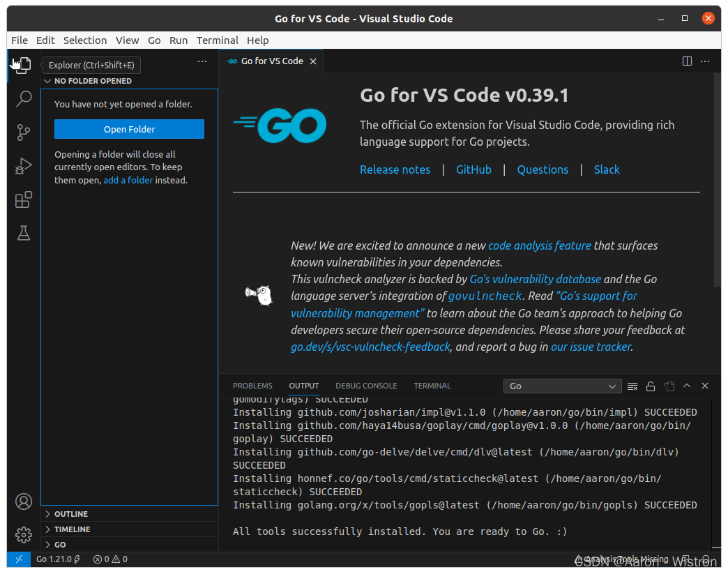Open the Go output channel dropdown

point(562,386)
